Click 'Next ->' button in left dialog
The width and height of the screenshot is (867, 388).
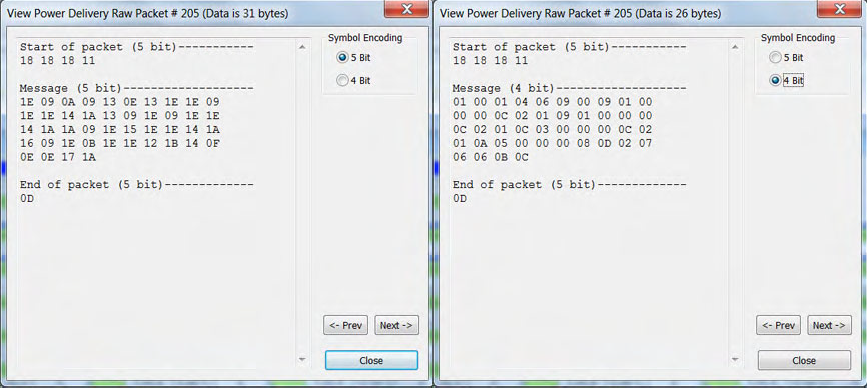point(396,325)
